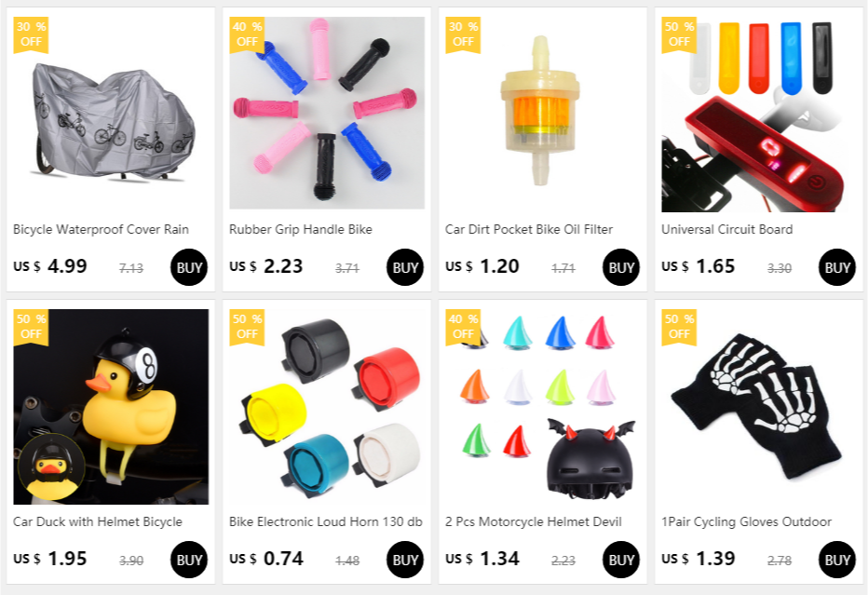Click the 50% OFF badge on gloves

pyautogui.click(x=679, y=327)
